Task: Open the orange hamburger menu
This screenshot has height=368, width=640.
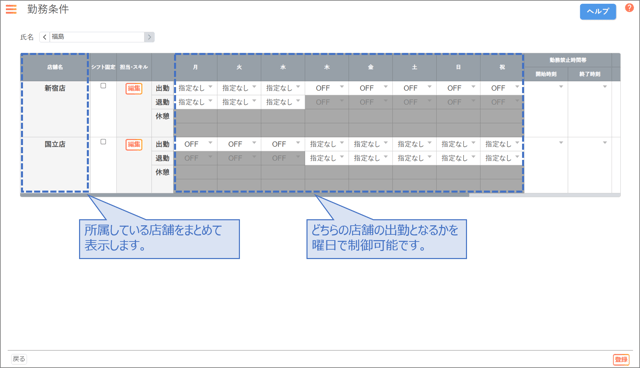Action: coord(11,9)
